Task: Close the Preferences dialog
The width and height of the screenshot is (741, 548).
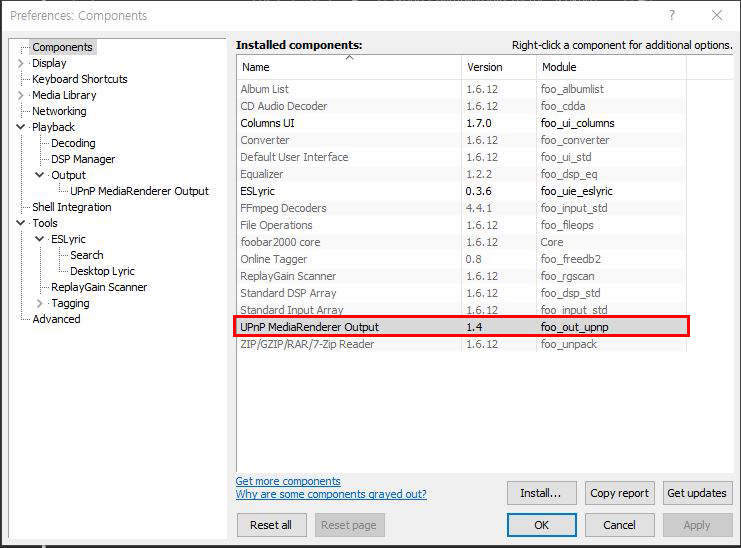Action: point(716,16)
